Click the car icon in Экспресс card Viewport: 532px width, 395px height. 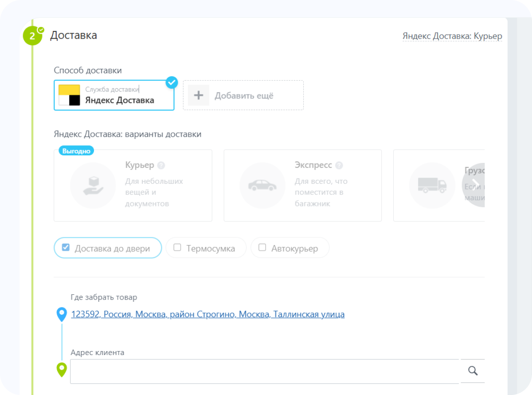click(x=262, y=185)
